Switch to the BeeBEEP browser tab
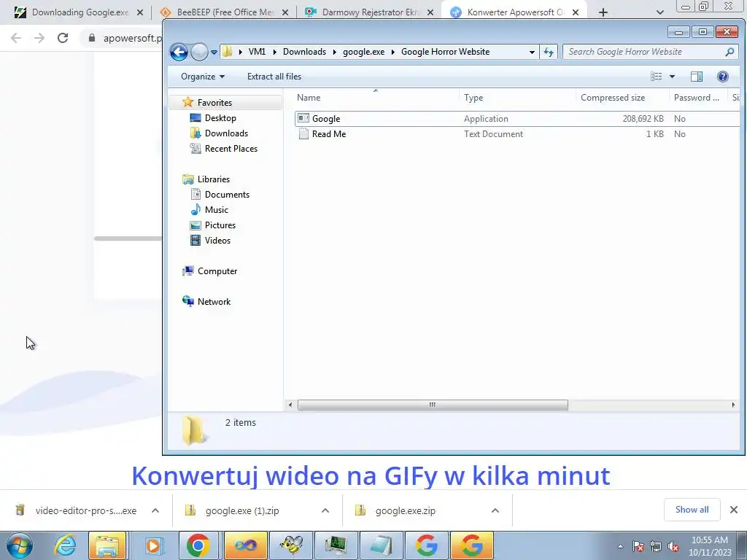Viewport: 747px width, 560px height. point(225,12)
